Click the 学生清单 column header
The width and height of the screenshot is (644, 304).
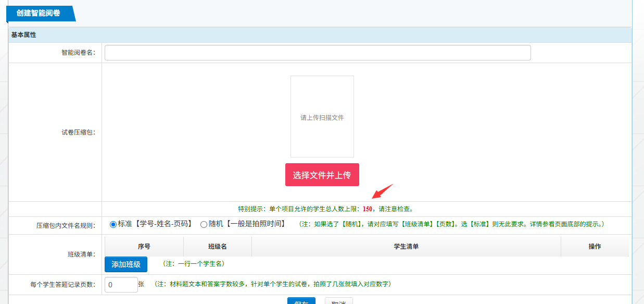click(406, 247)
